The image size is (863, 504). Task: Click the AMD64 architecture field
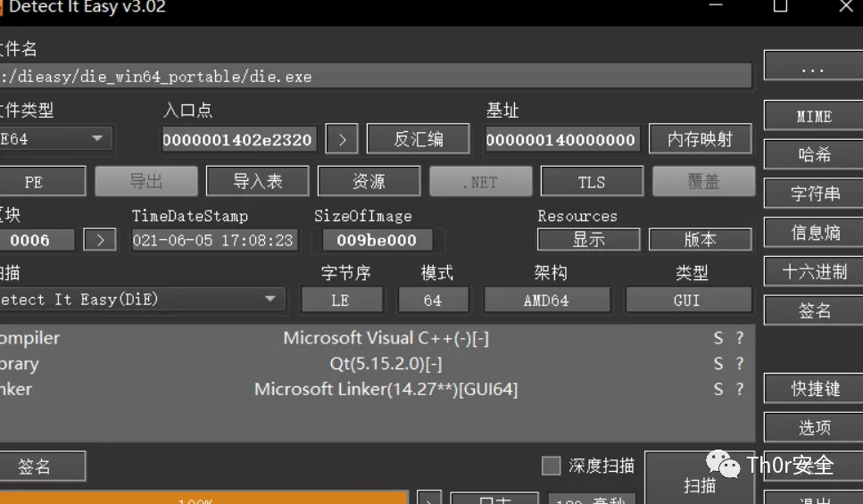point(546,300)
